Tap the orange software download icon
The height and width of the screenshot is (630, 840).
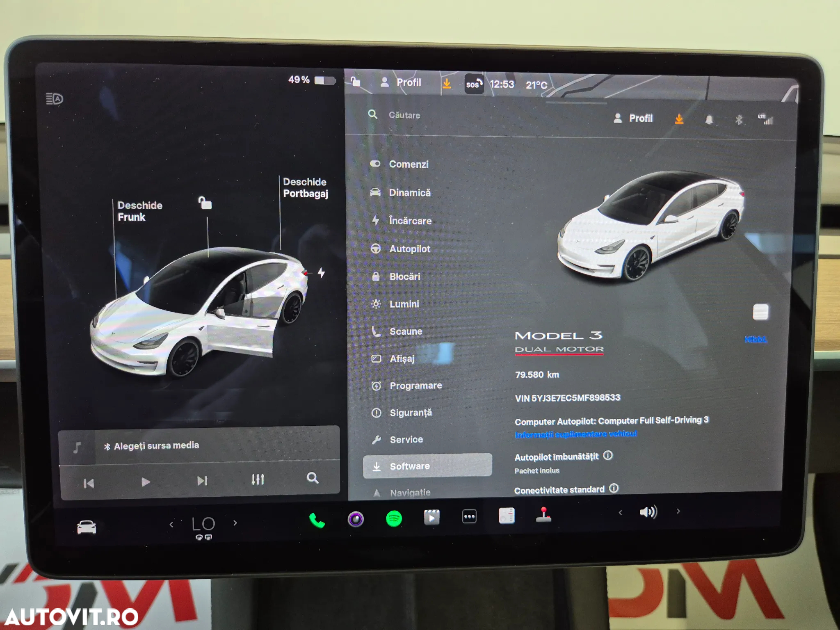(x=679, y=119)
